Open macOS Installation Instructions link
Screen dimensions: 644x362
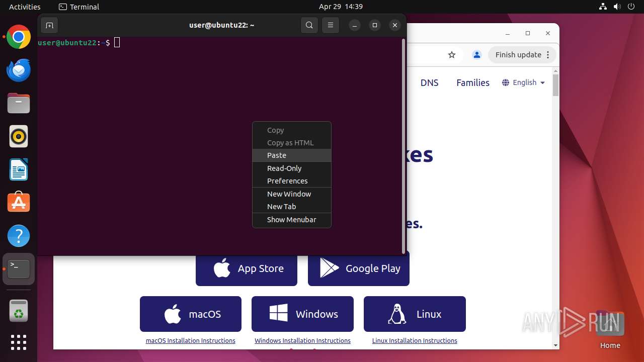(191, 340)
